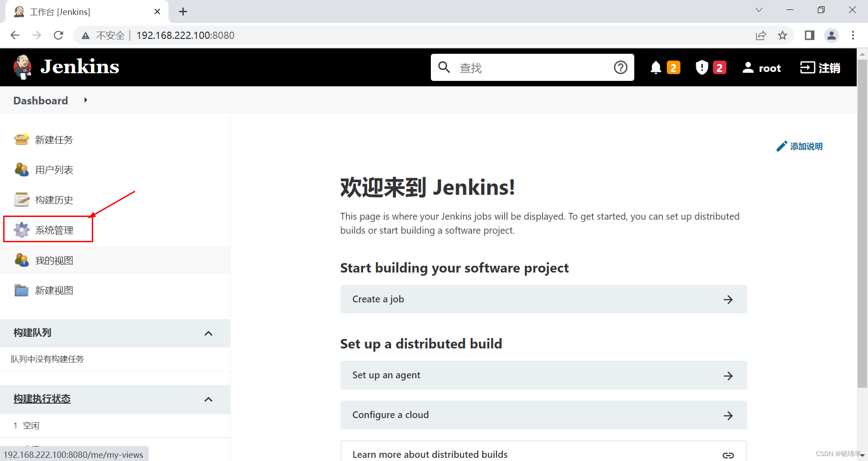The image size is (868, 461).
Task: Open 新建任务 to create a new job
Action: point(54,140)
